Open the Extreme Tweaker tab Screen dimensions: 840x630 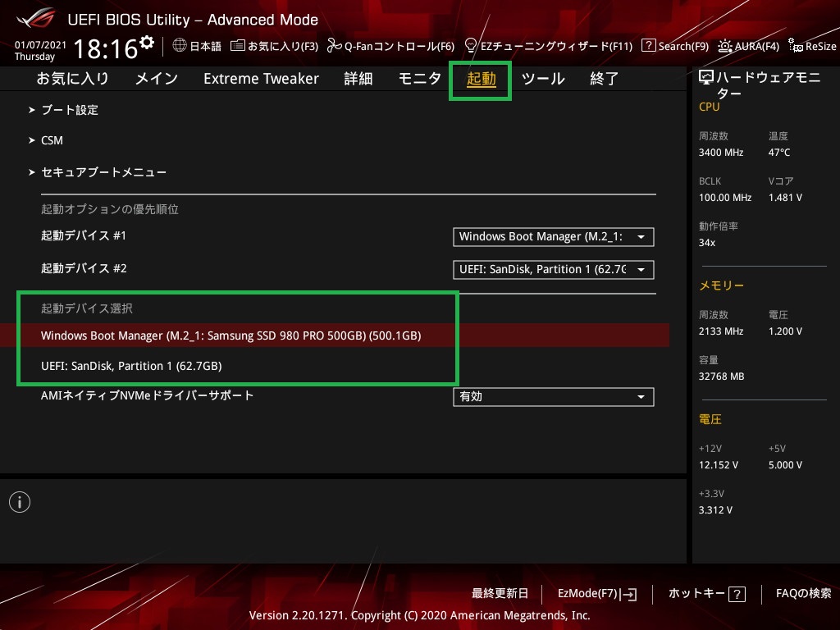coord(261,79)
